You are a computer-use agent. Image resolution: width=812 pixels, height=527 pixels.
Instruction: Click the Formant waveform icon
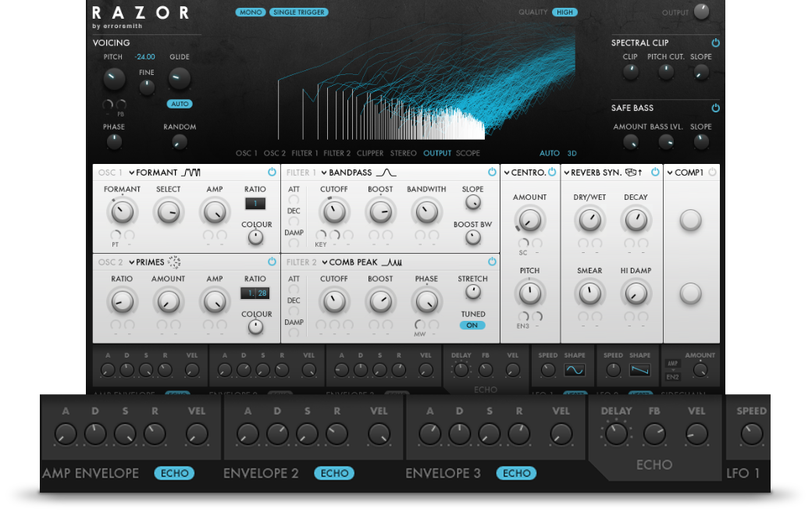click(x=191, y=173)
